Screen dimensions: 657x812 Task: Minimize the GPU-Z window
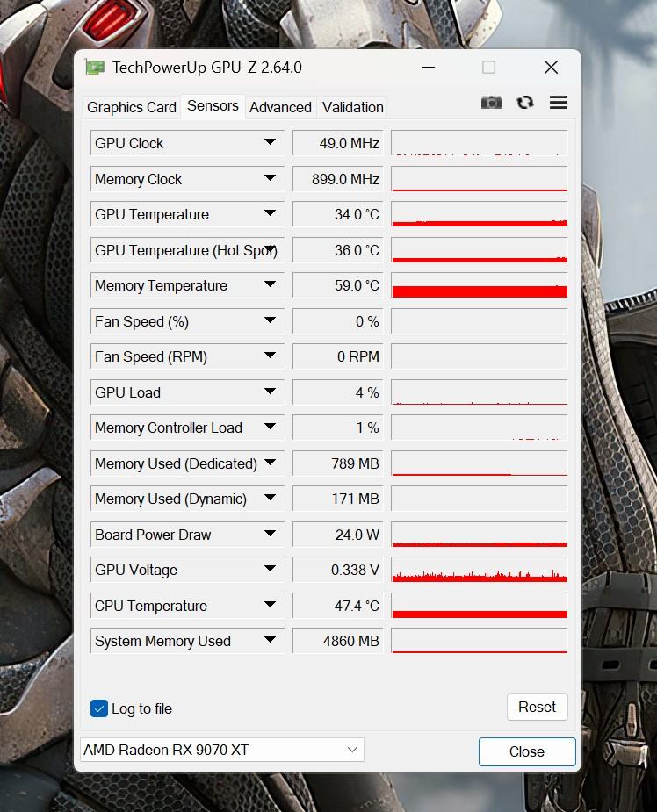coord(428,68)
